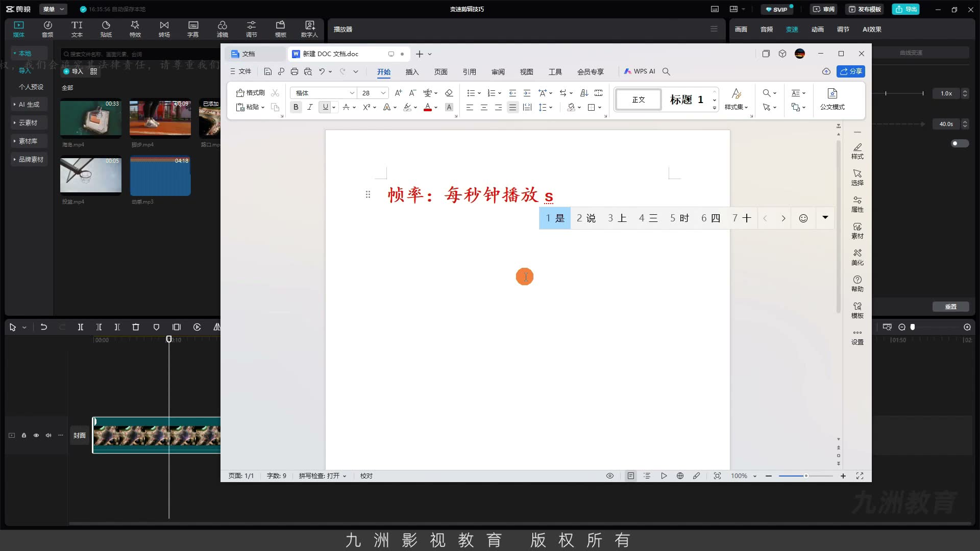Click the 剪映 timeline zoom slider
Viewport: 980px width, 551px height.
[913, 327]
